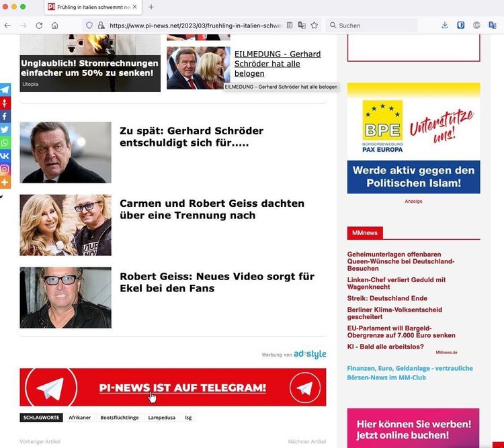Open PI-NEWS ist auf Telegram banner
504x448 pixels.
173,388
